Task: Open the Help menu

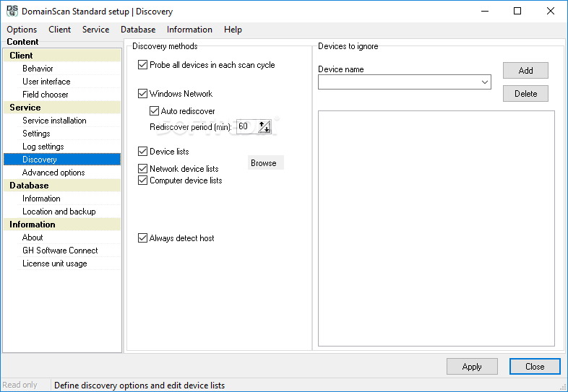Action: click(x=233, y=30)
